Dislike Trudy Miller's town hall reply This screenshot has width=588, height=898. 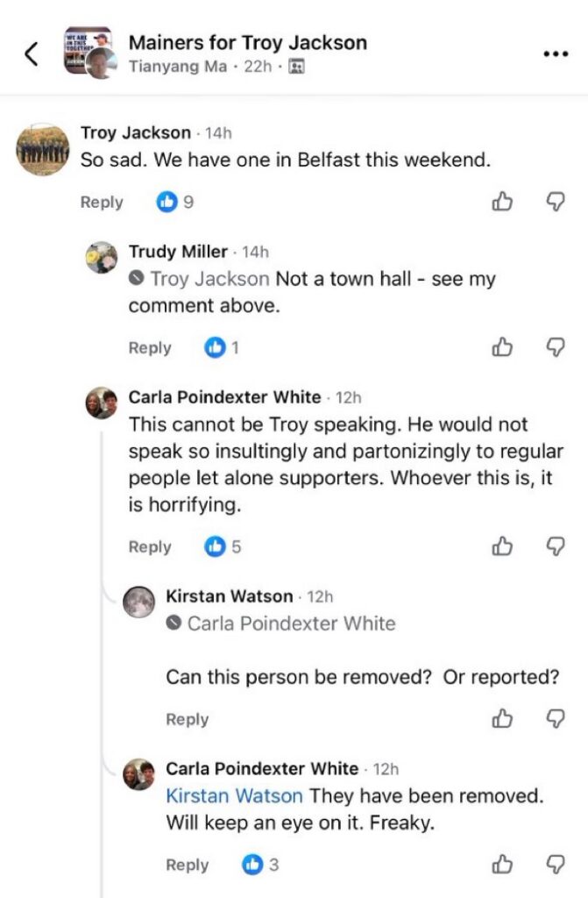555,347
